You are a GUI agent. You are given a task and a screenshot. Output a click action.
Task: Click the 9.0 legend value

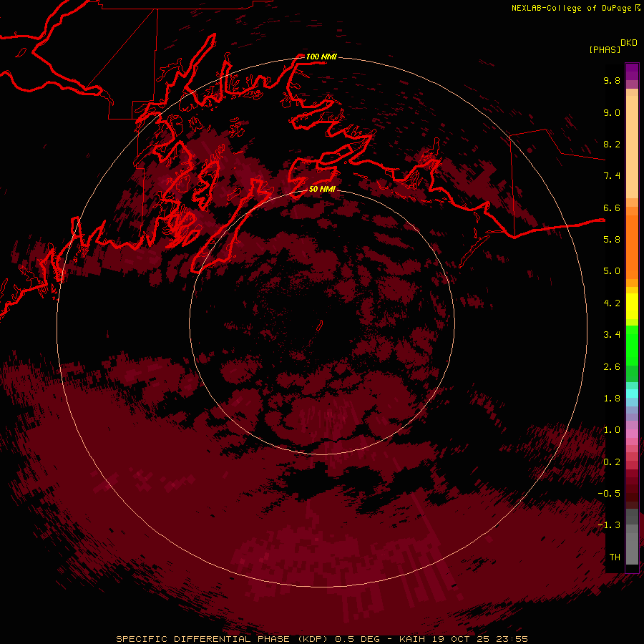pyautogui.click(x=612, y=112)
